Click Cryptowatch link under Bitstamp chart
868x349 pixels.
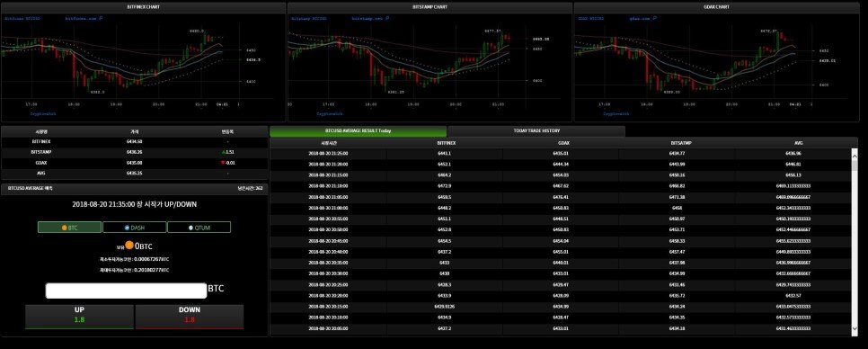tap(330, 113)
